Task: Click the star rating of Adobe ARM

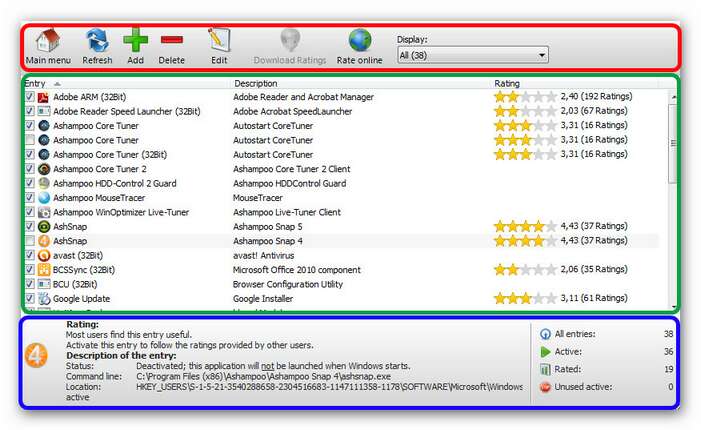Action: 525,97
